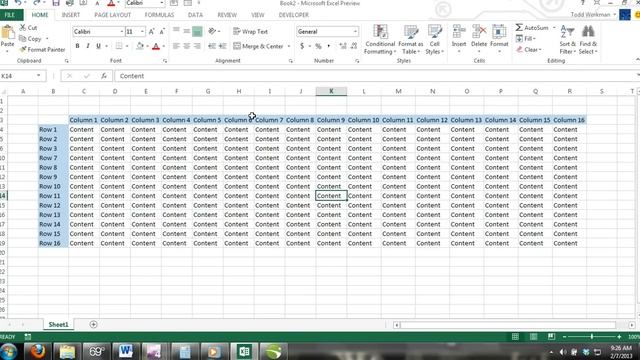Viewport: 640px width, 360px height.
Task: Click the Delete cells icon
Action: point(479,32)
